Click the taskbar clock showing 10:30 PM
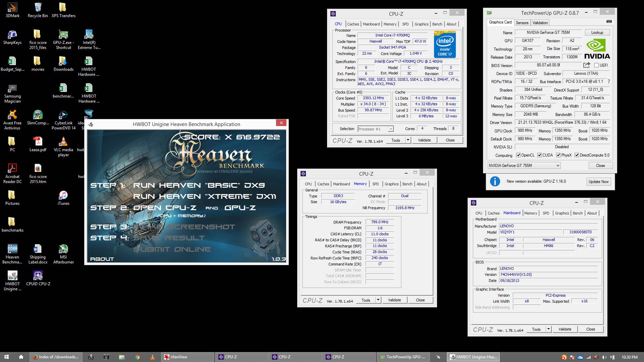Image resolution: width=644 pixels, height=362 pixels. click(x=629, y=357)
